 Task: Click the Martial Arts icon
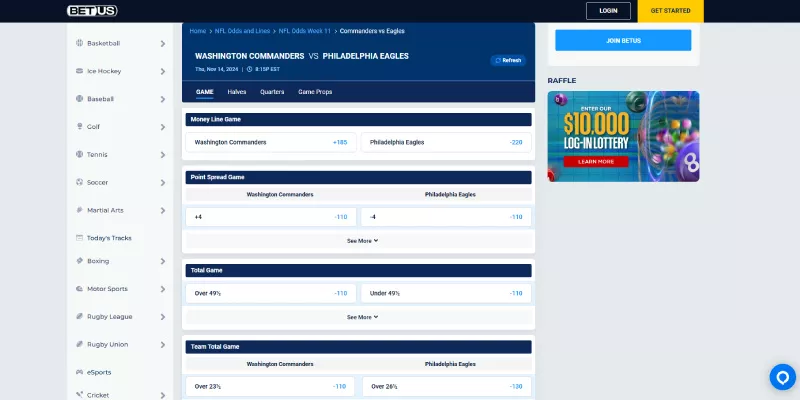click(x=79, y=210)
